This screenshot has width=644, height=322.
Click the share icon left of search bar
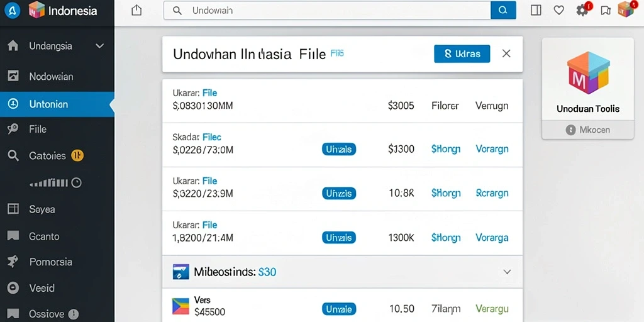pos(136,10)
